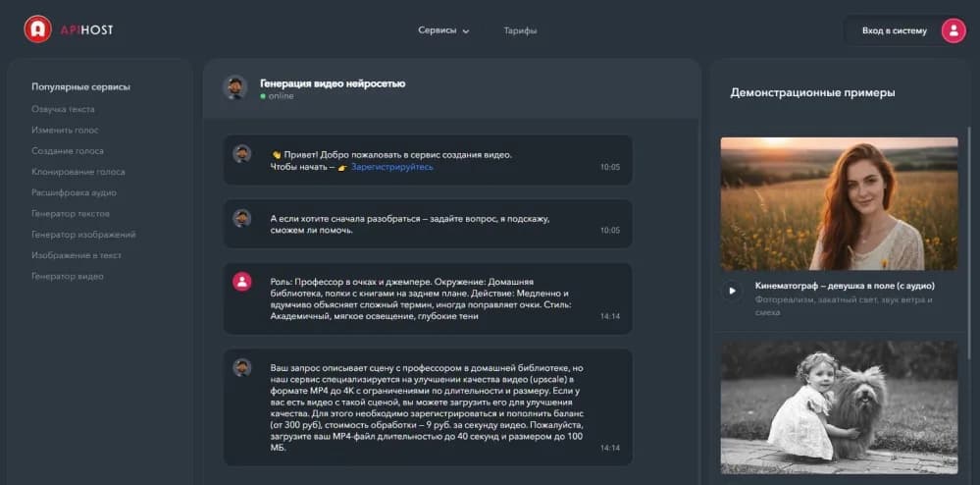Click bot avatar beside the upscale reply message
Screen dimensions: 980x485
242,367
